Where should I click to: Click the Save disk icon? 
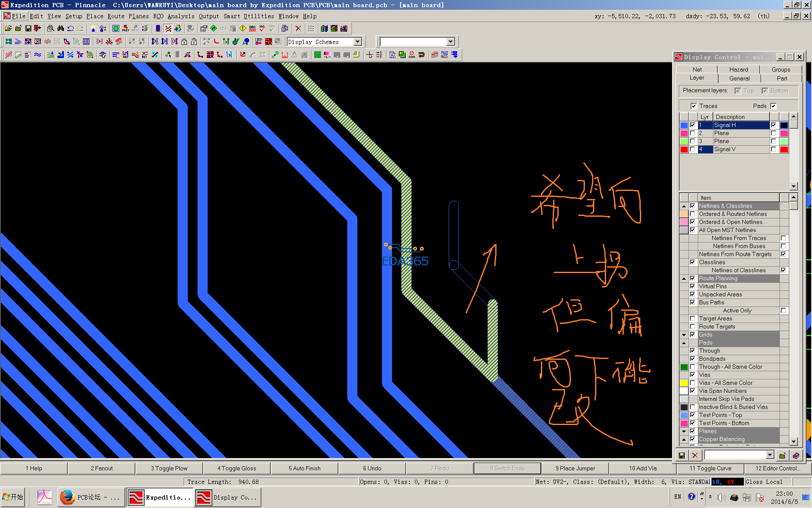[28, 28]
